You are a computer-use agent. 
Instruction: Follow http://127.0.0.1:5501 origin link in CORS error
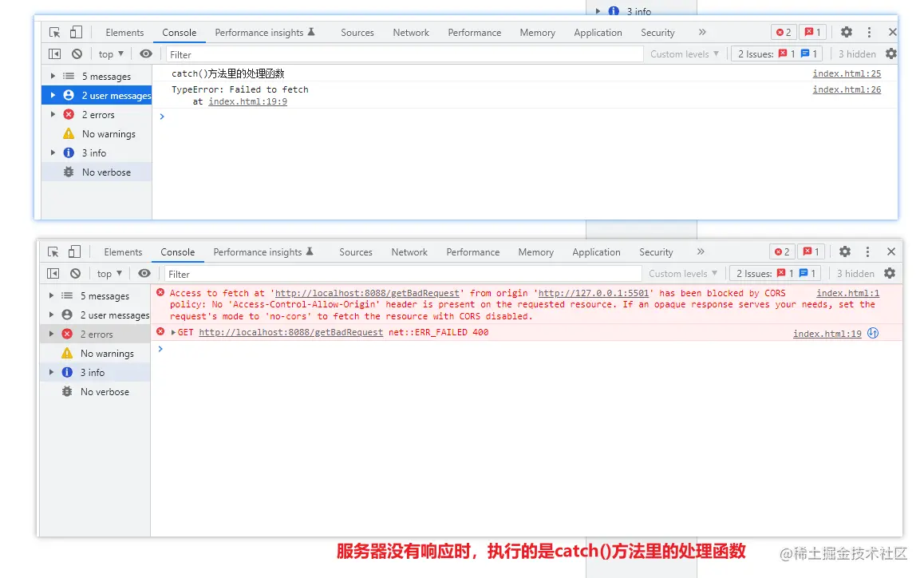point(594,292)
